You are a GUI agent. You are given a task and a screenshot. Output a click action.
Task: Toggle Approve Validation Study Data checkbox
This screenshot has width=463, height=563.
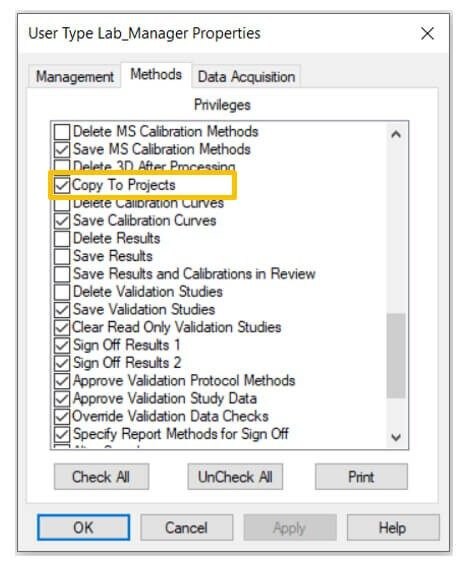tap(62, 399)
